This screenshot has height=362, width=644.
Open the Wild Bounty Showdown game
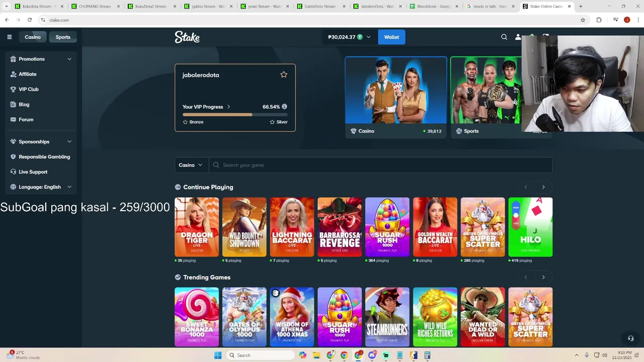click(x=245, y=227)
